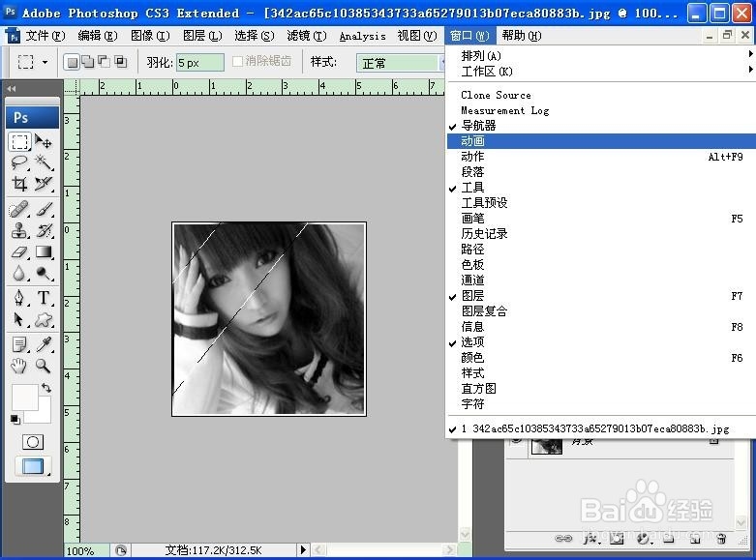Select the Dodge tool
The width and height of the screenshot is (756, 560).
(44, 274)
